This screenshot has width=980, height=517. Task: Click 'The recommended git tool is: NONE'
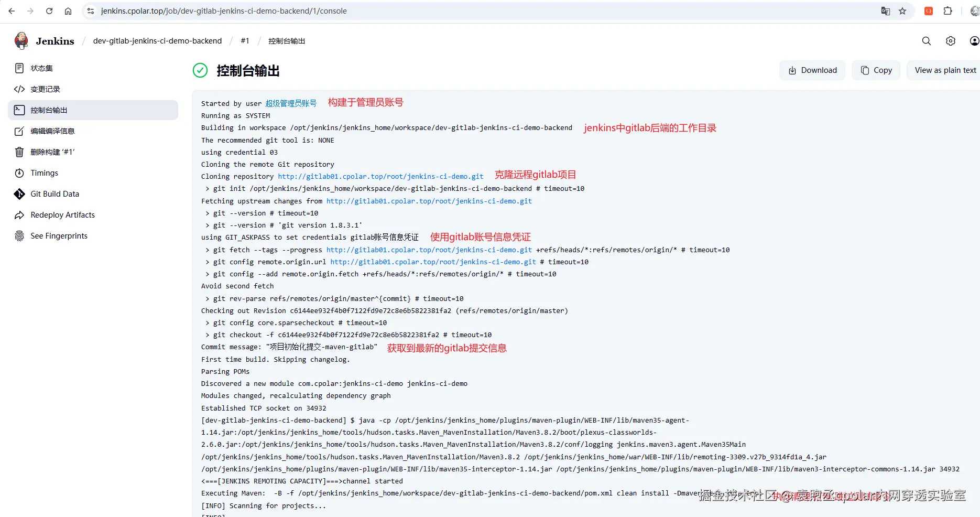click(x=268, y=141)
